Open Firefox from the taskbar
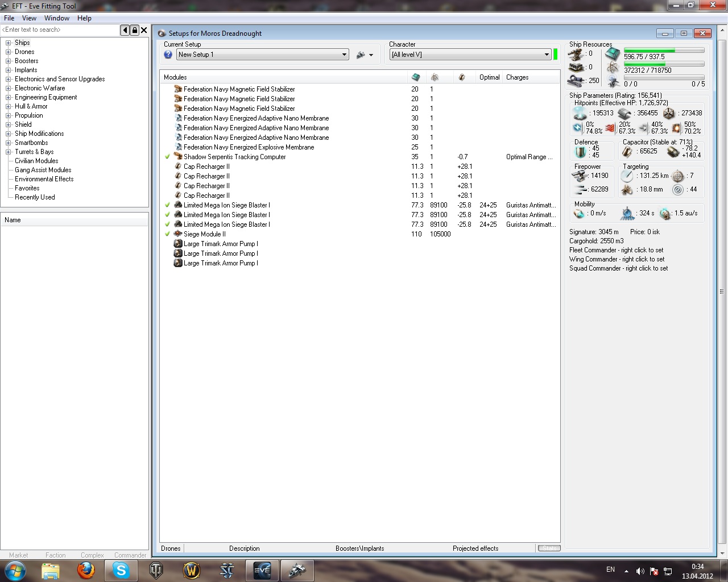728x582 pixels. point(86,570)
